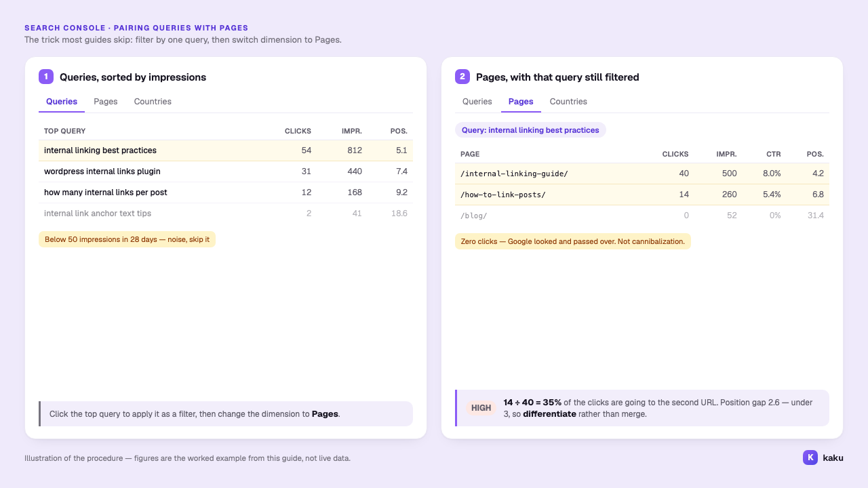The width and height of the screenshot is (868, 488).
Task: Select 'internal link anchor text tips' query
Action: [226, 213]
